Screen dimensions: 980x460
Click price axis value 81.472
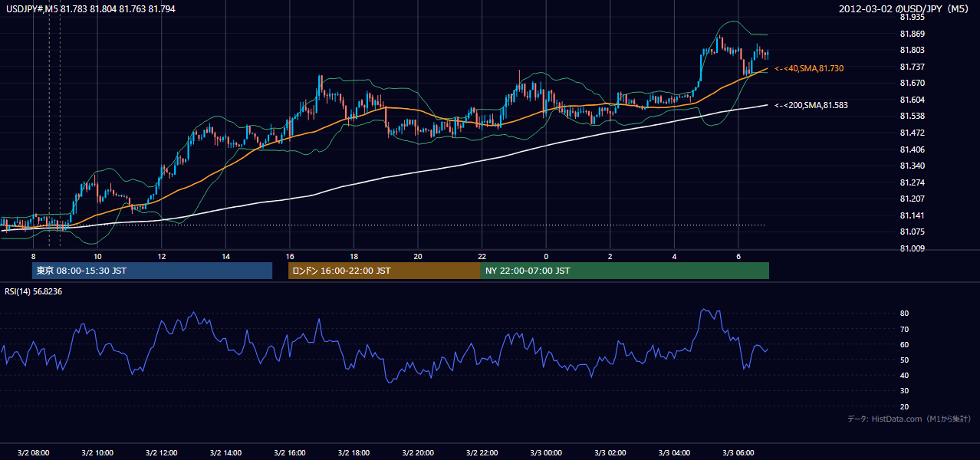pyautogui.click(x=912, y=133)
